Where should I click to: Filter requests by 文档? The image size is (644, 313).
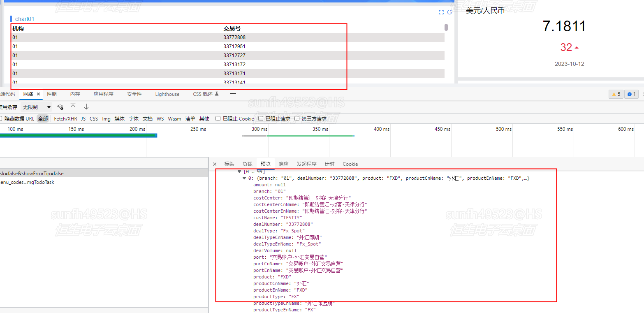pyautogui.click(x=148, y=118)
